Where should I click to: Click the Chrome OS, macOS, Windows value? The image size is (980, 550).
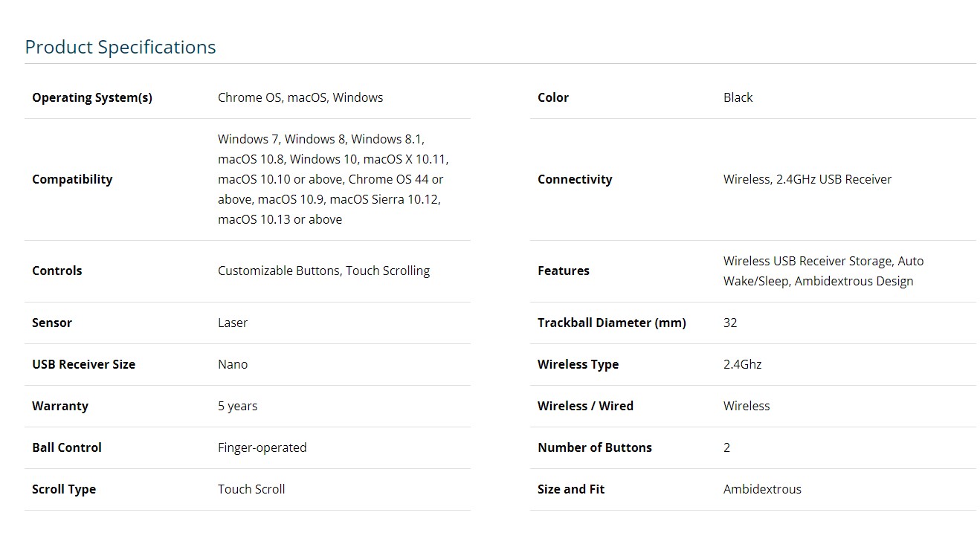click(x=300, y=97)
